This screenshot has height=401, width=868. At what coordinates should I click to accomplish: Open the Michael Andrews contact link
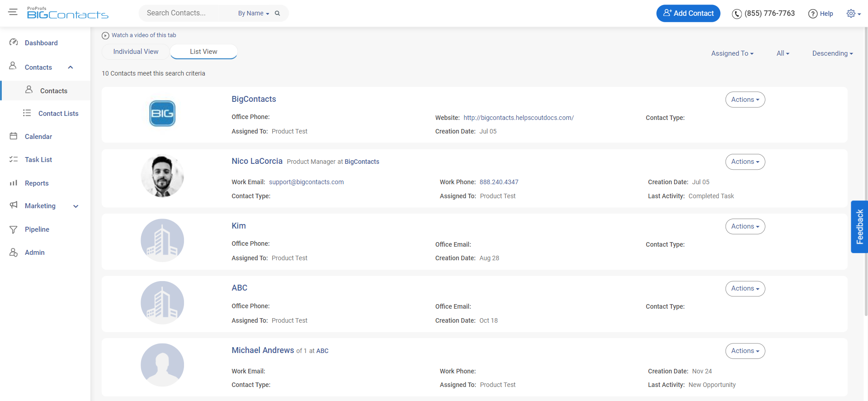click(x=263, y=350)
